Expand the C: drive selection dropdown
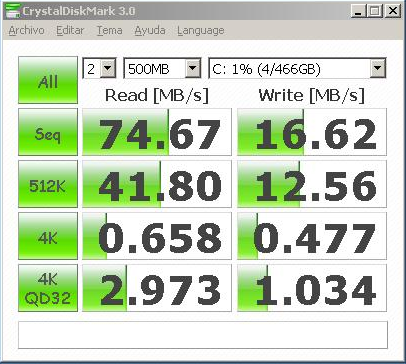 (297, 68)
